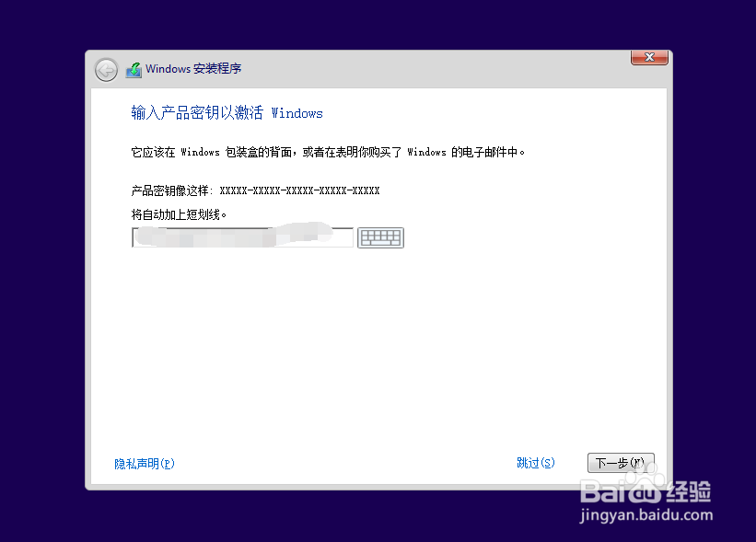Click the Windows 安装程序 title text
Image resolution: width=756 pixels, height=542 pixels.
point(193,69)
